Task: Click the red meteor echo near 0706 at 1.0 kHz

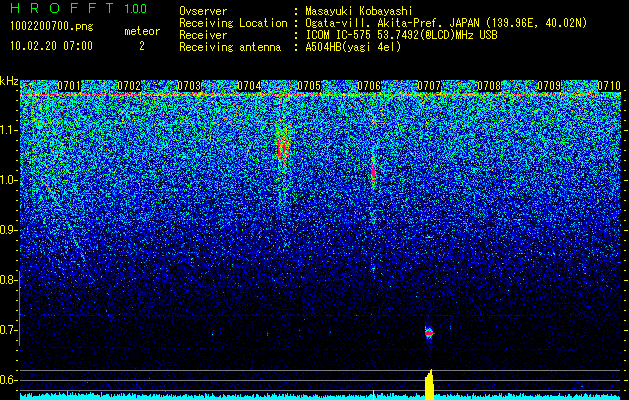Action: [373, 171]
